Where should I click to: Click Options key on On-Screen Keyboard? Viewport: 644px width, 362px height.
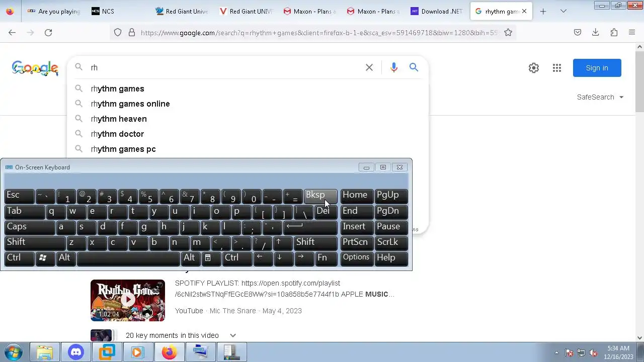coord(356,258)
